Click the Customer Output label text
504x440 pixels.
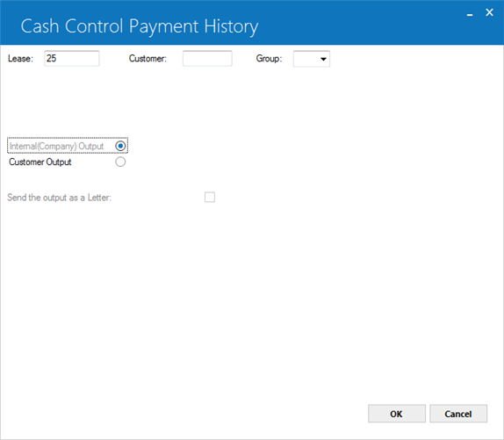coord(40,162)
